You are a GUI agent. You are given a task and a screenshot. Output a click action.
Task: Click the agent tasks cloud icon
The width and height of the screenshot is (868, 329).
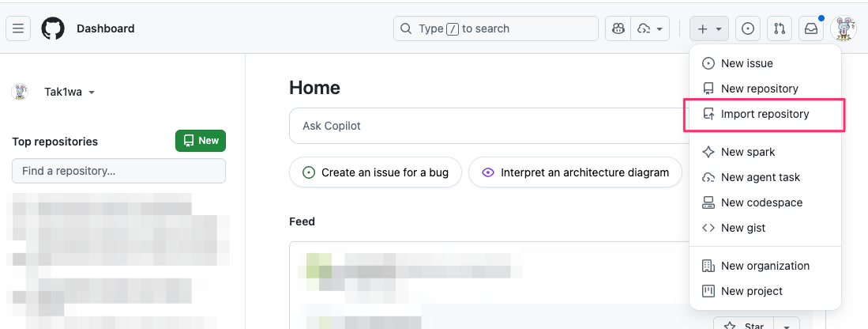[x=650, y=28]
